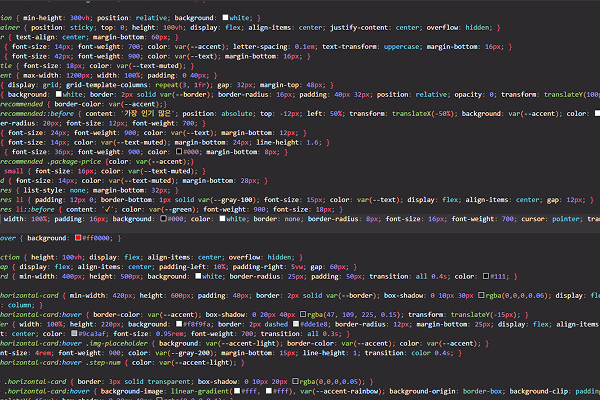The image size is (600, 400).
Task: Click the 'transparent' border value
Action: pos(168,382)
